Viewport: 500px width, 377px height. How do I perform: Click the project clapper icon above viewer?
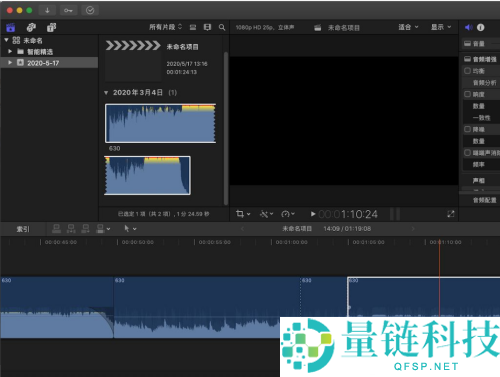click(318, 28)
